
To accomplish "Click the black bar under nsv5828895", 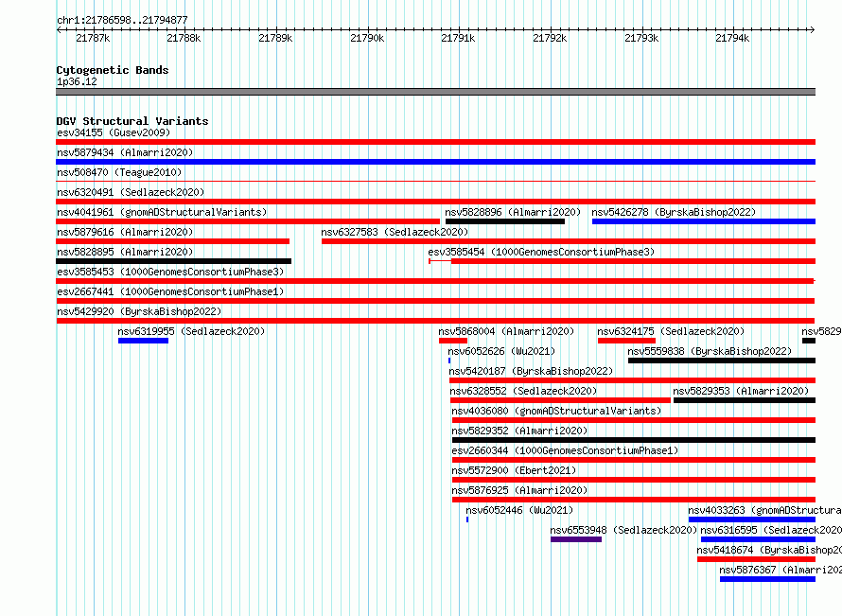I will tap(173, 261).
